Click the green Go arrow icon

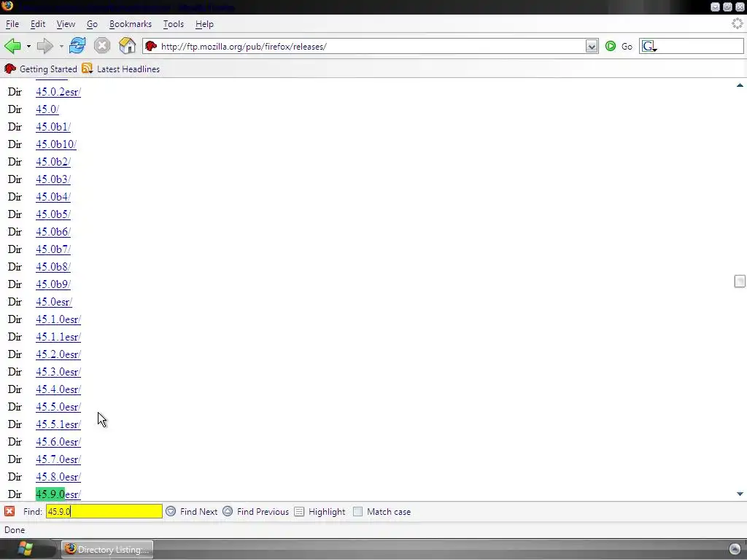point(611,46)
